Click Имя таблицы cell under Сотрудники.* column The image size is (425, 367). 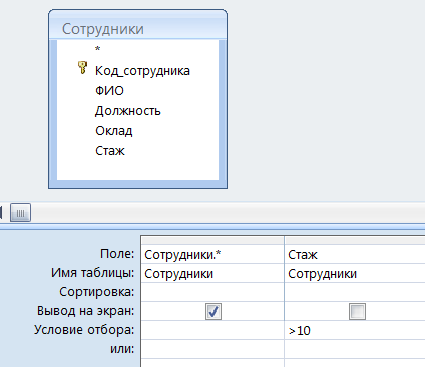click(213, 274)
